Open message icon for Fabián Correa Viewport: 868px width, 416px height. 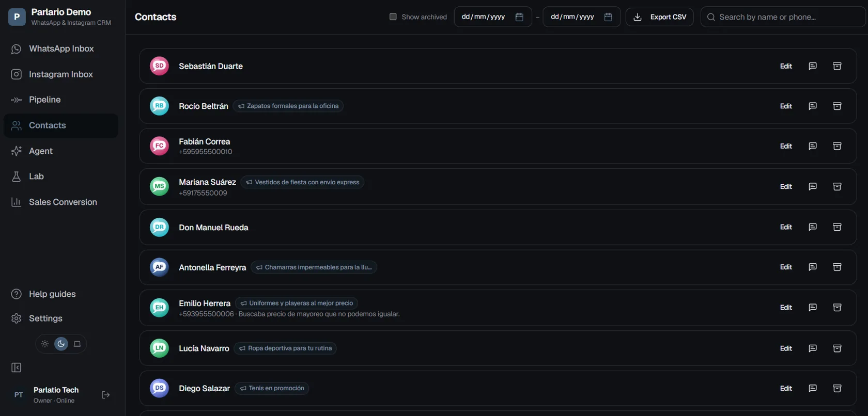pos(812,146)
